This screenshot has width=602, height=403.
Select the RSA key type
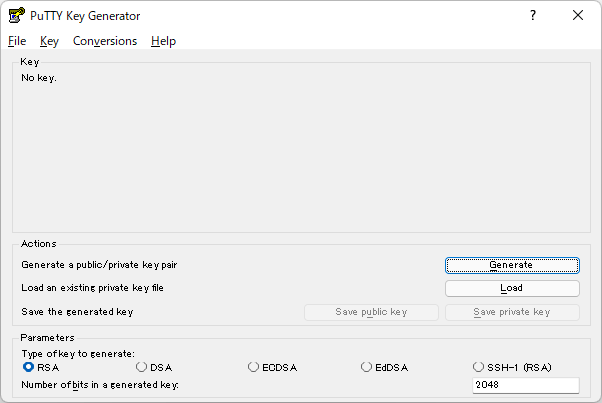[41, 367]
